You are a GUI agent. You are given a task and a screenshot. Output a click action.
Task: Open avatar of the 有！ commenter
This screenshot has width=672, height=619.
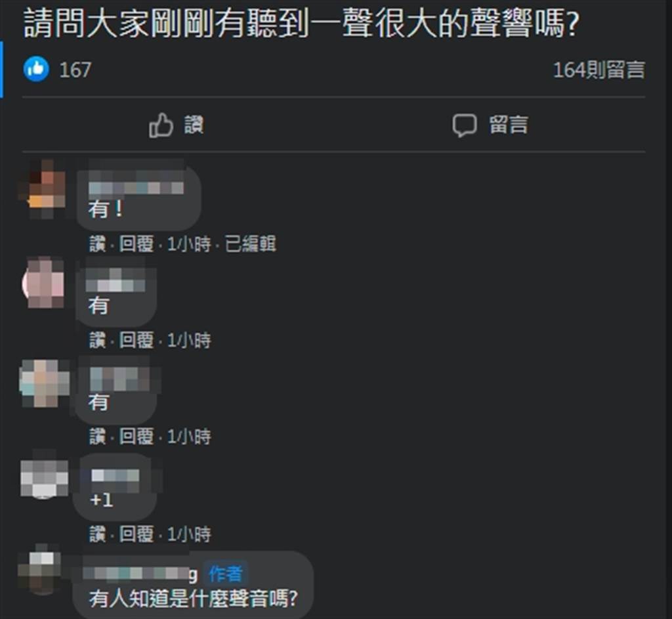(x=44, y=190)
